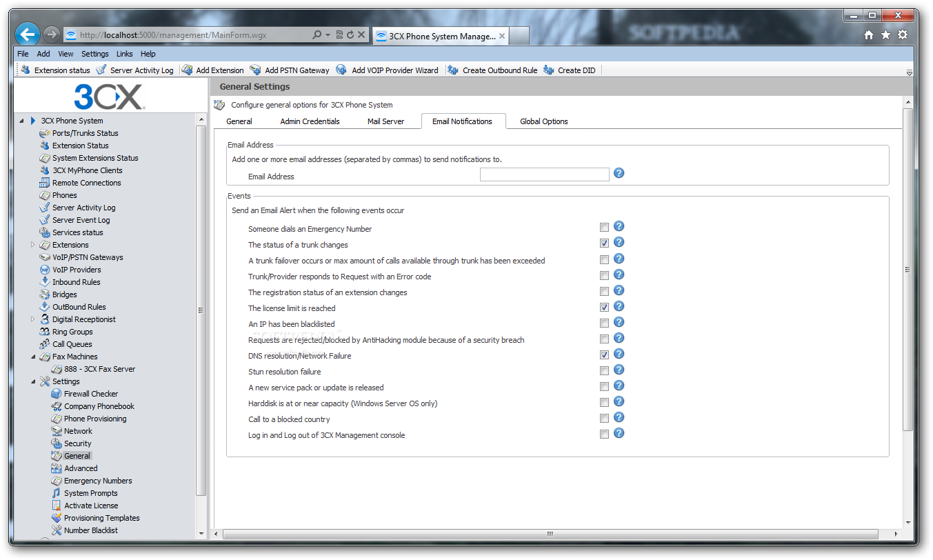Click help icon for IP blacklisted event
The image size is (933, 560).
(x=619, y=321)
